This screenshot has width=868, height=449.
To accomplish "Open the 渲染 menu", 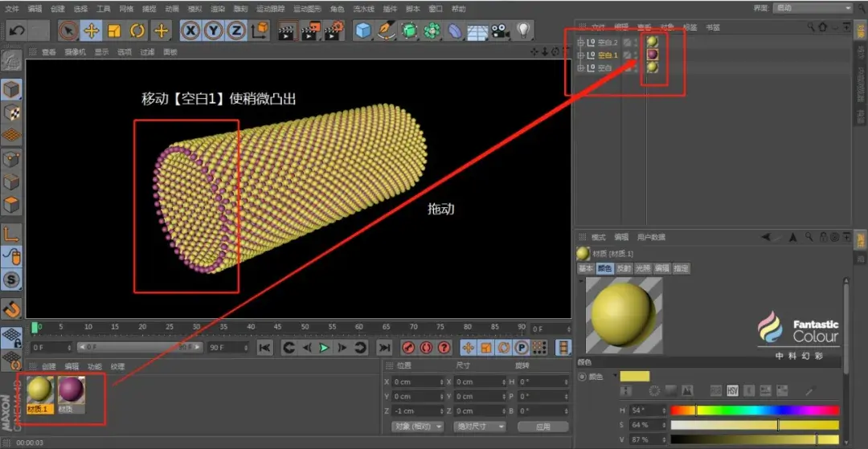I will pos(218,9).
